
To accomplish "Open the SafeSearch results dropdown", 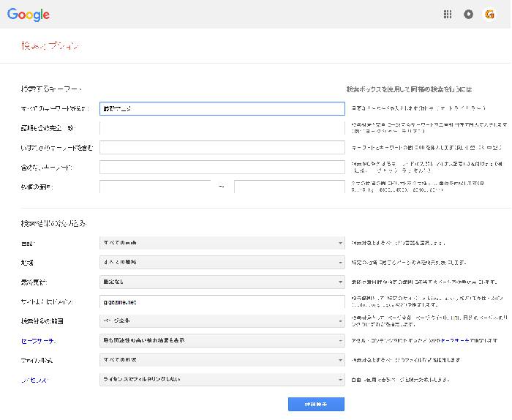I will 222,341.
